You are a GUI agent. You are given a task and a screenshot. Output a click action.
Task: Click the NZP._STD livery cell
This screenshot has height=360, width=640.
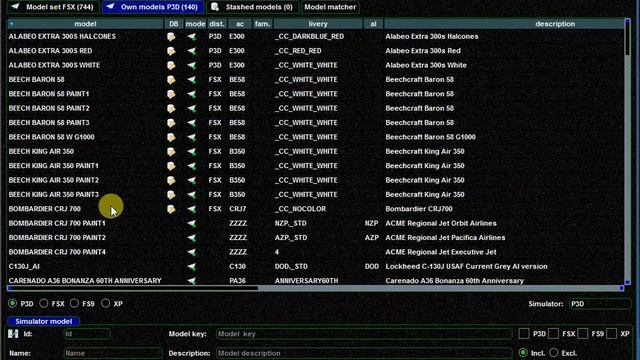[x=291, y=223]
